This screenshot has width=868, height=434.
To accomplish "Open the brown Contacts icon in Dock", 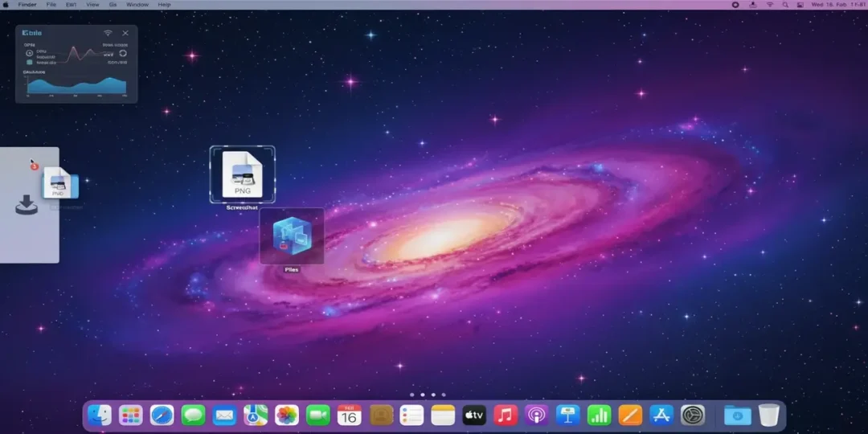I will click(x=382, y=416).
